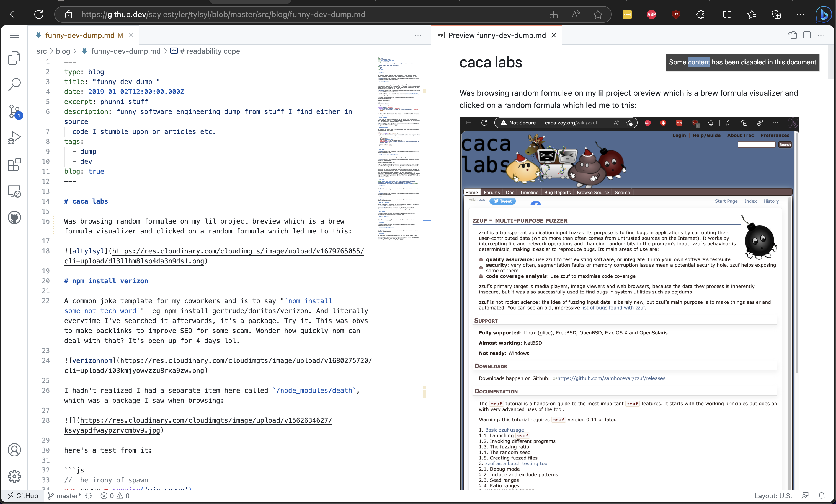Open the Search view in activity bar

pyautogui.click(x=14, y=84)
